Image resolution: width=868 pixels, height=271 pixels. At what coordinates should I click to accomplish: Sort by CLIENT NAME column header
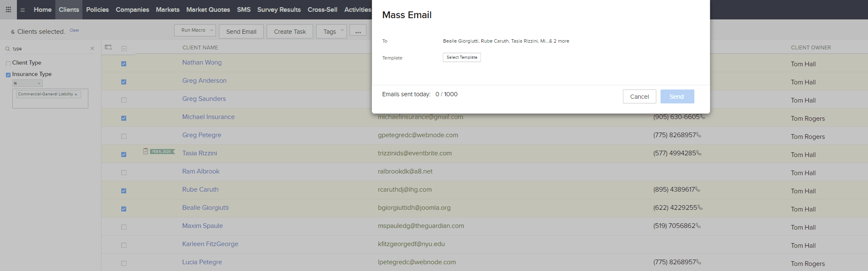(200, 48)
